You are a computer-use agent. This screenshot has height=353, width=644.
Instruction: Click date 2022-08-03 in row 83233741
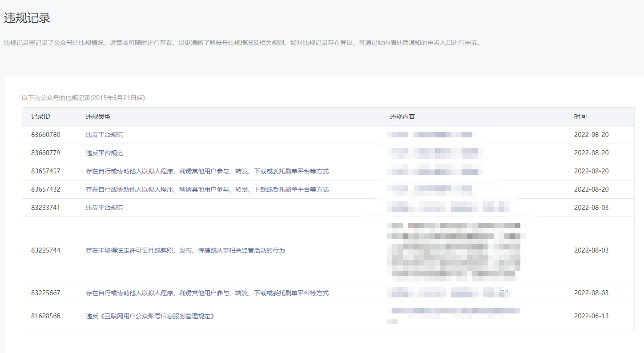point(592,208)
